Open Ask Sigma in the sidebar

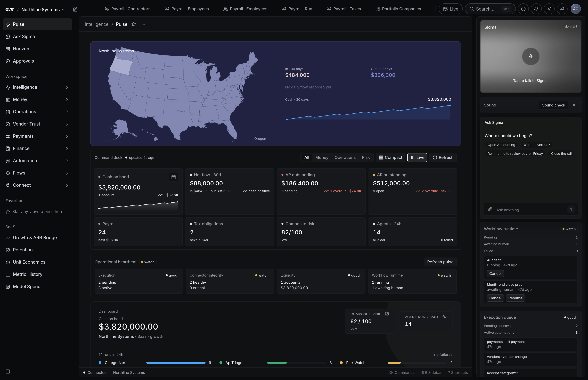(37, 37)
